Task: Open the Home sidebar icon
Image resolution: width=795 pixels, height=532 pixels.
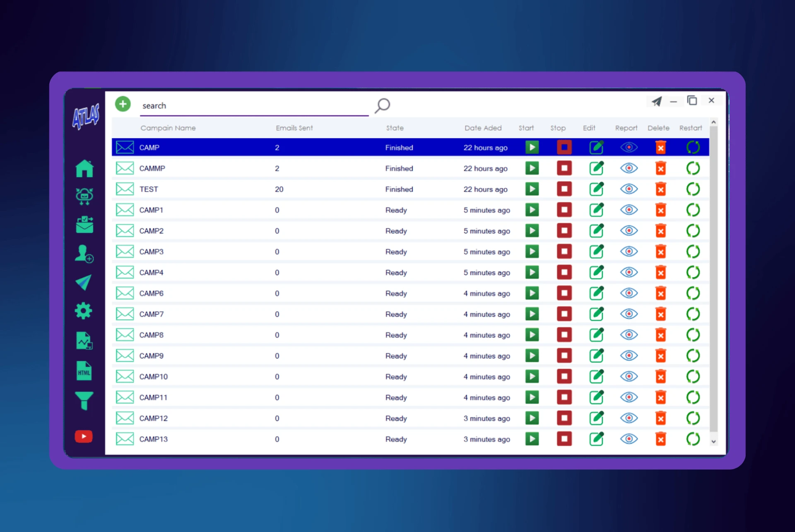Action: point(84,168)
